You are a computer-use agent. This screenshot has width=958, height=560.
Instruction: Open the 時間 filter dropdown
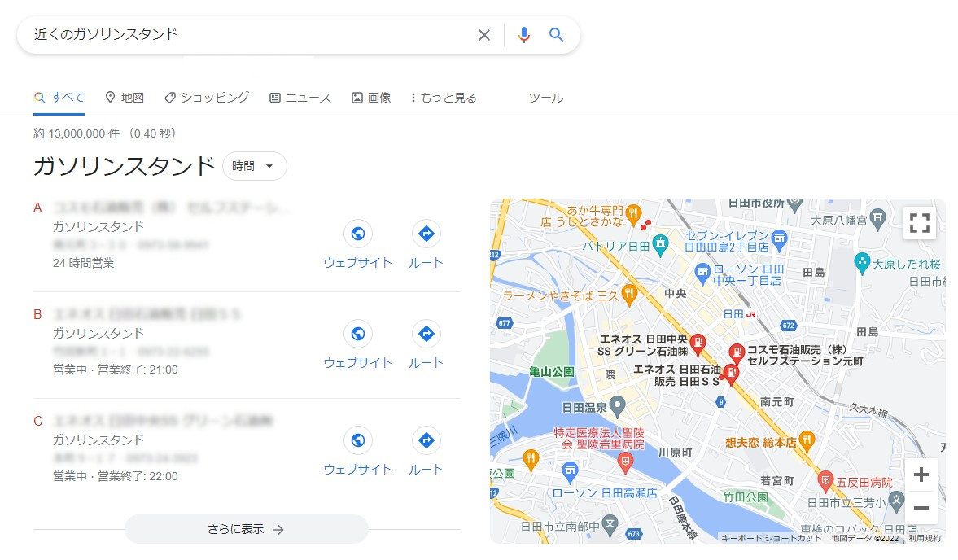tap(254, 166)
